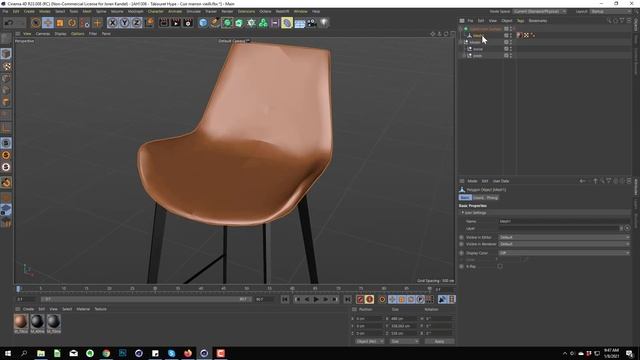Viewport: 640px width, 360px height.
Task: Select the Phong tab in Attributes
Action: coord(492,198)
